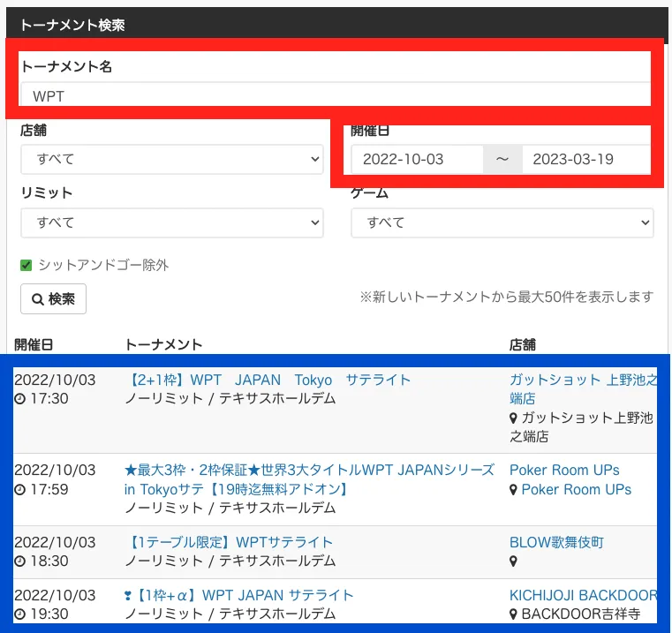Click the clock icon beside 17:59
The width and height of the screenshot is (672, 633).
point(19,489)
